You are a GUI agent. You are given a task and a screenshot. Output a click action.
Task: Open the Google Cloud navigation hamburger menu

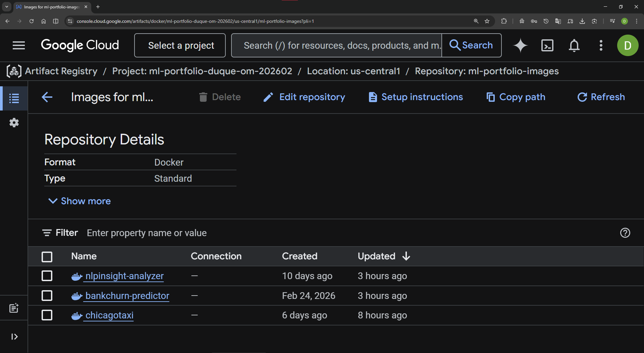(x=19, y=45)
